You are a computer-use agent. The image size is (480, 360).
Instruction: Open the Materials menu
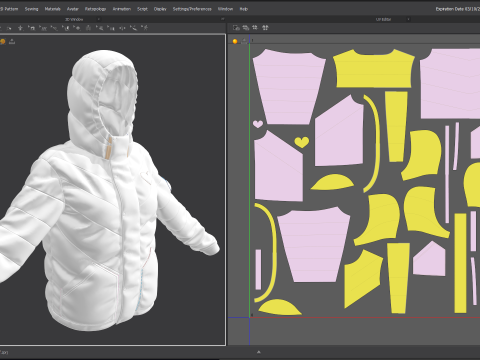(x=52, y=9)
